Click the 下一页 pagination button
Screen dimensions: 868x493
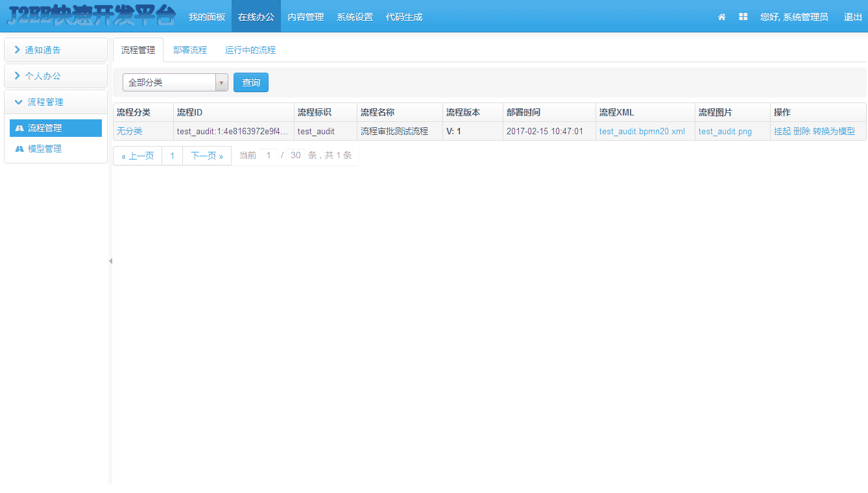206,155
